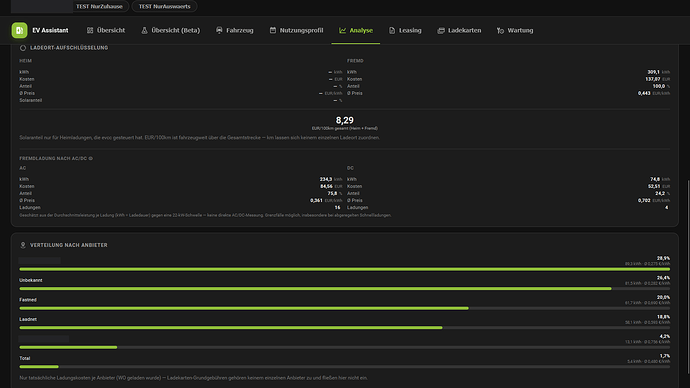Screen dimensions: 690x388
Task: Select the TEST NurZuhause profile pill
Action: (x=99, y=6)
